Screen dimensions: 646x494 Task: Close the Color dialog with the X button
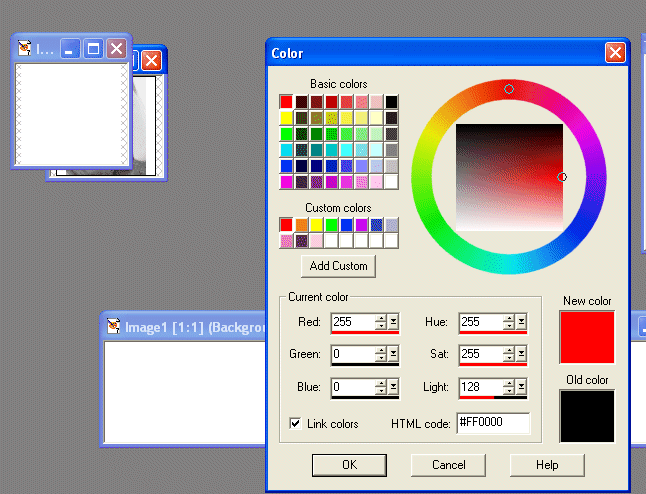point(614,52)
